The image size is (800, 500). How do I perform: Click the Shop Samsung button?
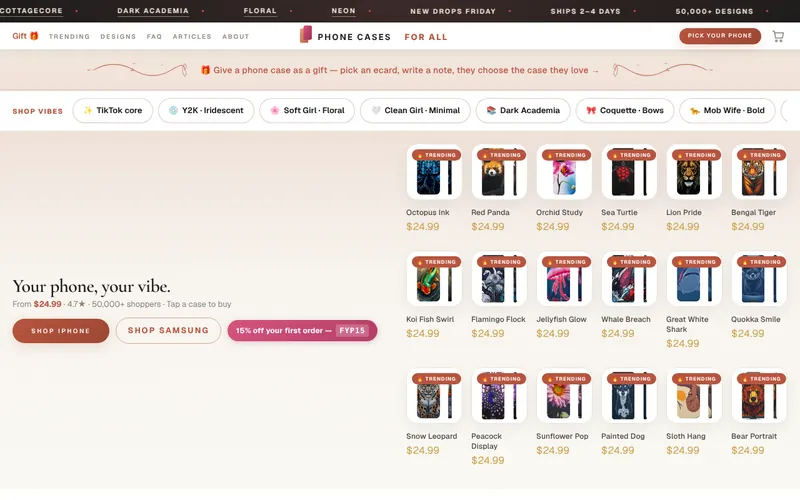point(168,331)
